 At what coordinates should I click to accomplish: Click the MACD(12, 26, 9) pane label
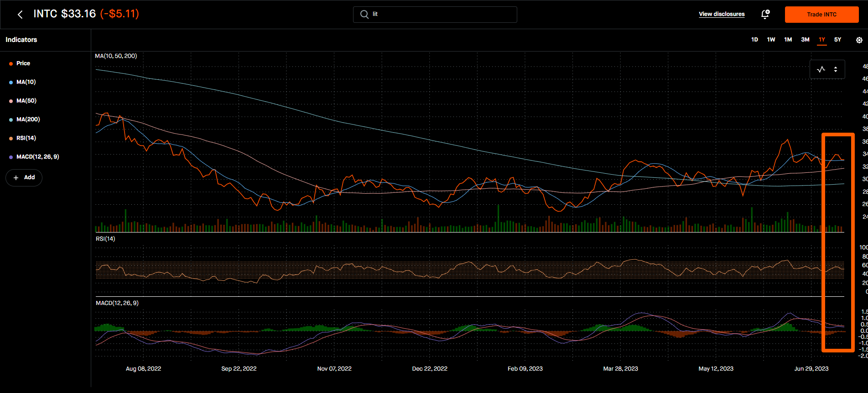tap(117, 303)
